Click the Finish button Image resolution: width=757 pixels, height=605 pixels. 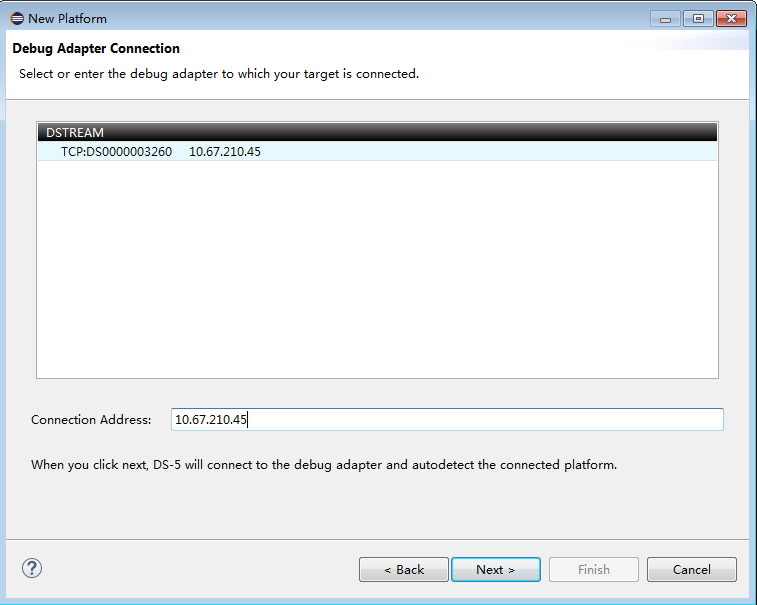click(x=593, y=570)
